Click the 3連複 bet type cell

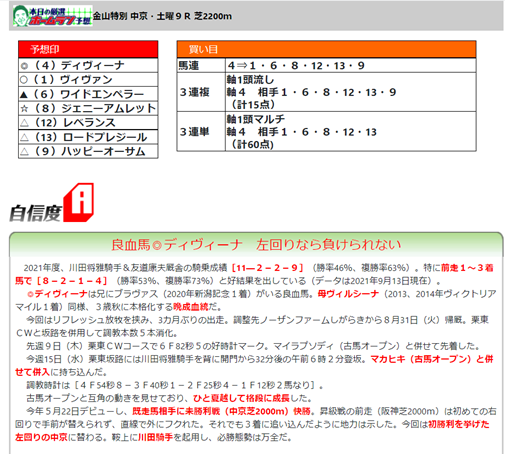coord(201,92)
